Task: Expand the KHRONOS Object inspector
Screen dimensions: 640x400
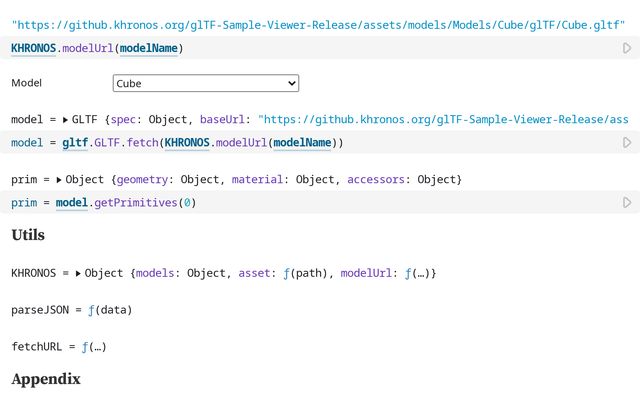Action: click(x=78, y=273)
